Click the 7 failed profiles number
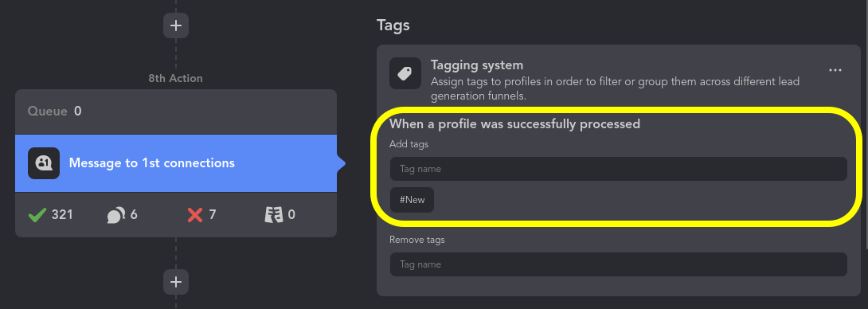This screenshot has height=309, width=868. click(x=213, y=215)
